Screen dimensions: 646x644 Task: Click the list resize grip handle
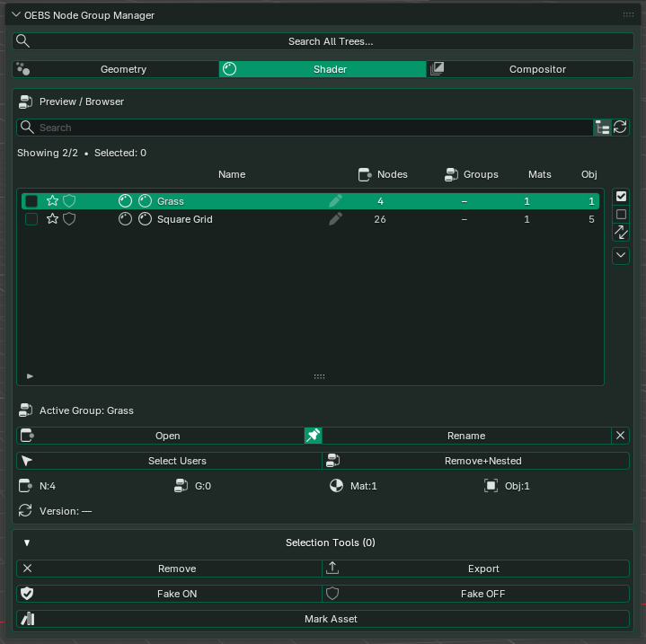319,376
